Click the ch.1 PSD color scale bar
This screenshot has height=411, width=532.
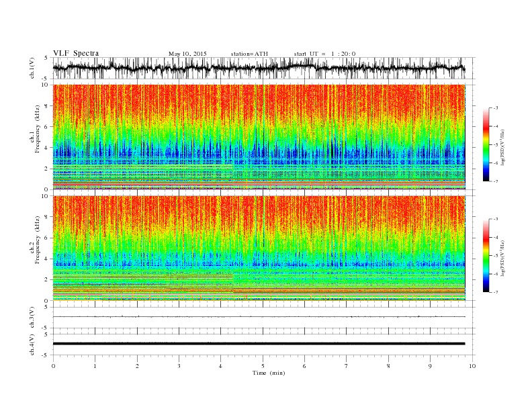[x=486, y=144]
